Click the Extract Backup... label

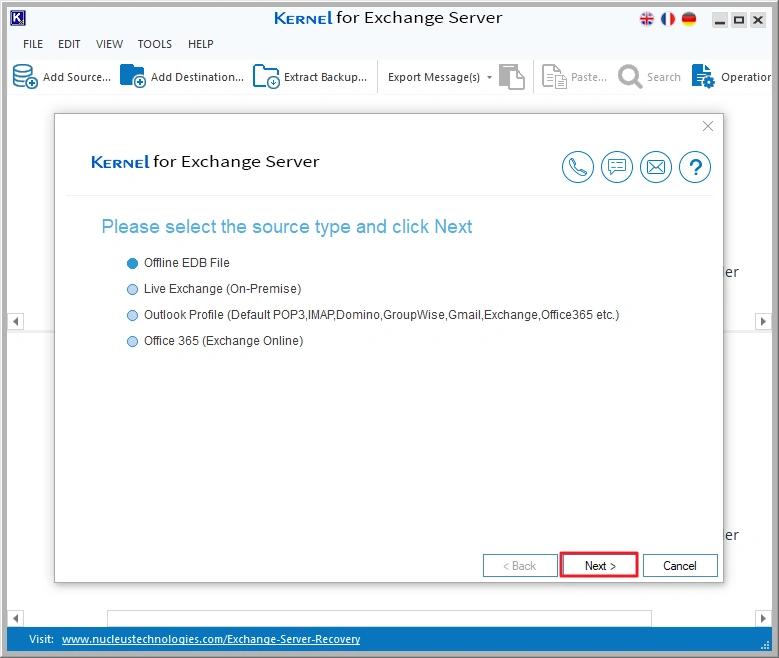(x=325, y=78)
